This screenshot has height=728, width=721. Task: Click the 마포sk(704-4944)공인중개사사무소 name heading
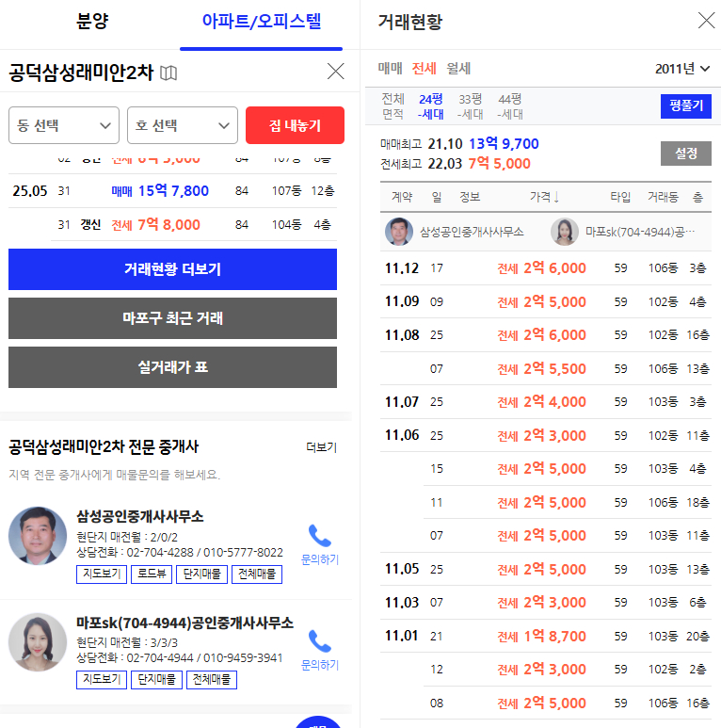tap(184, 623)
